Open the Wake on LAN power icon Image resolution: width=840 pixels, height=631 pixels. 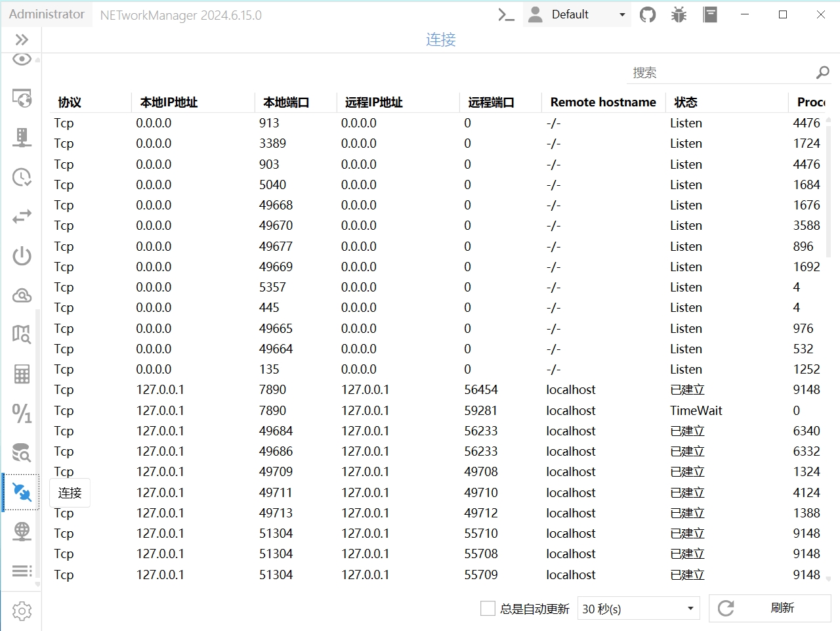22,255
